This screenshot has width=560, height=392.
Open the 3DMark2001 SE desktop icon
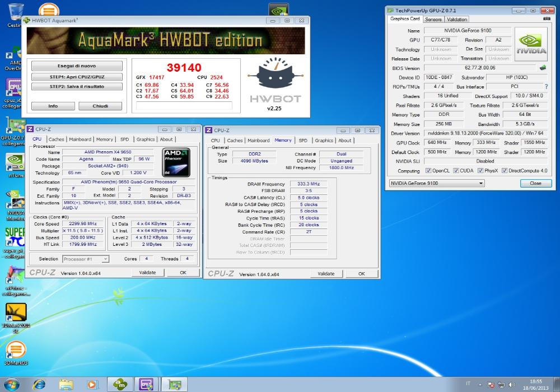point(16,317)
